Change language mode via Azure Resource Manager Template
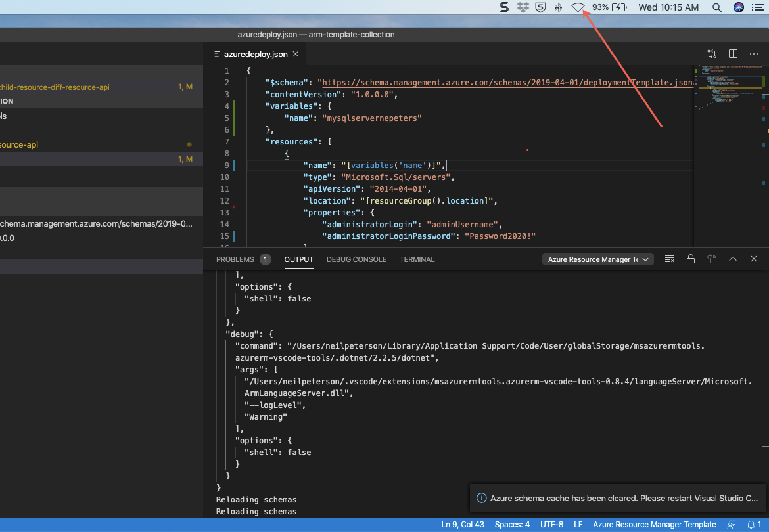The width and height of the screenshot is (769, 532). [x=653, y=524]
